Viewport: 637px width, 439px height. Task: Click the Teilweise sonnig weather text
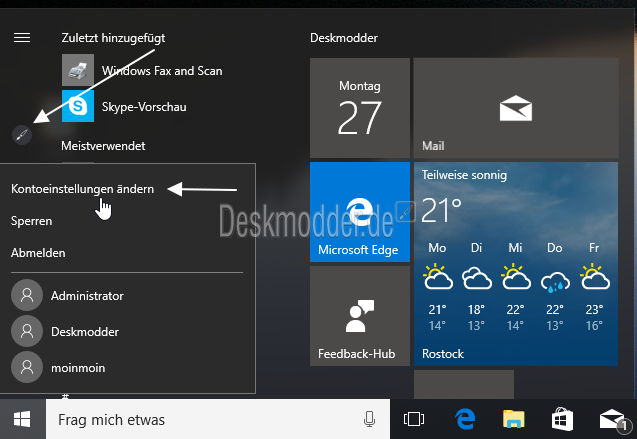pos(464,175)
